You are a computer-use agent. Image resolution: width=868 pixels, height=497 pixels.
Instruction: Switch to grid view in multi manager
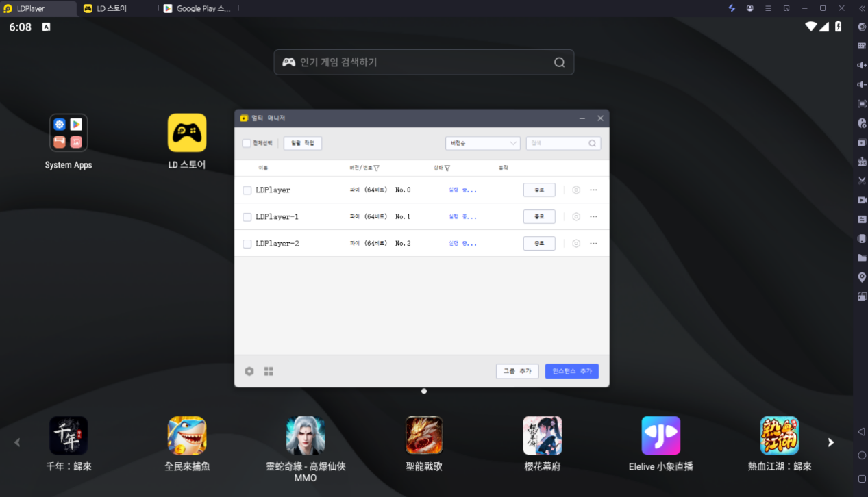click(x=269, y=371)
